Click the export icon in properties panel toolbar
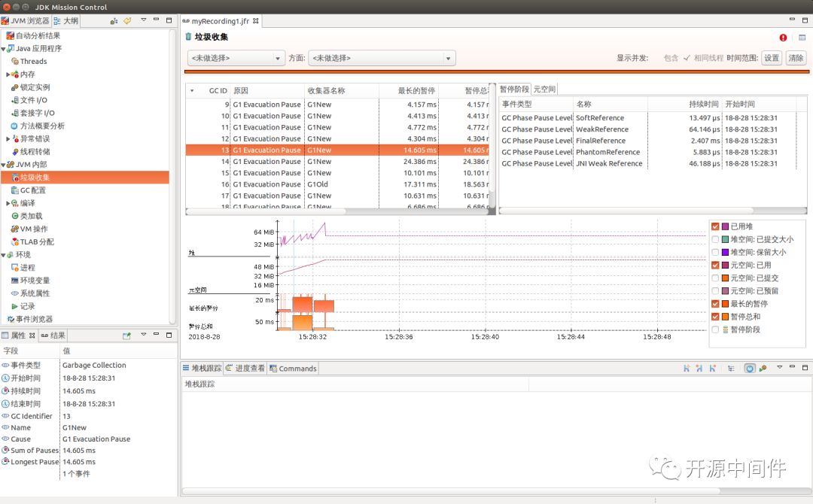Screen dimensions: 813x504 point(126,335)
